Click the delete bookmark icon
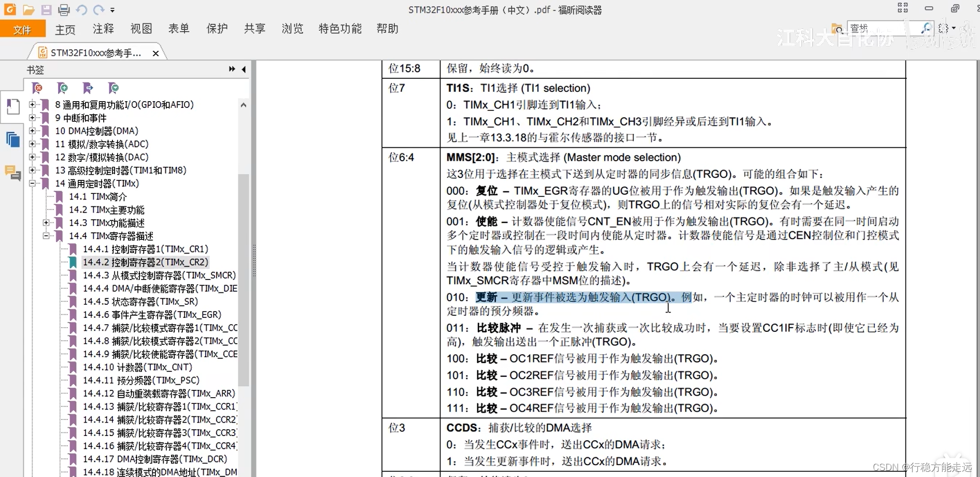Image resolution: width=980 pixels, height=477 pixels. tap(37, 88)
